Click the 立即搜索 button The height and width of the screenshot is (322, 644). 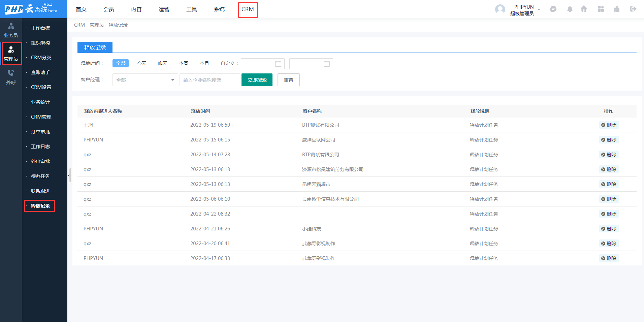click(x=257, y=80)
